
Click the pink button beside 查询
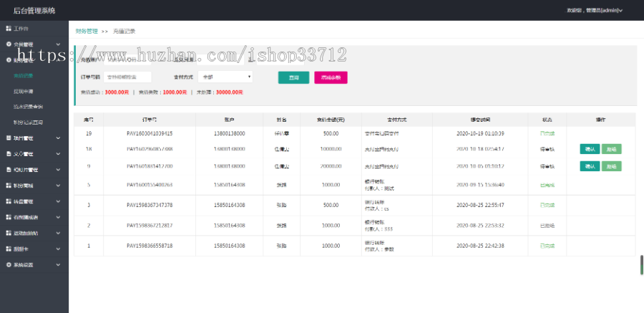coord(331,77)
